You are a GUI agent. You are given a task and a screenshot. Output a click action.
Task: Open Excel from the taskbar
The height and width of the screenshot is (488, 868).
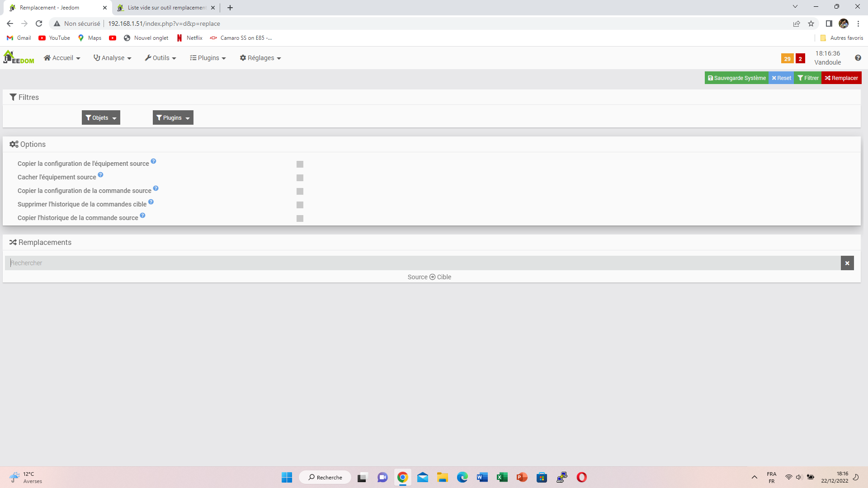tap(502, 477)
